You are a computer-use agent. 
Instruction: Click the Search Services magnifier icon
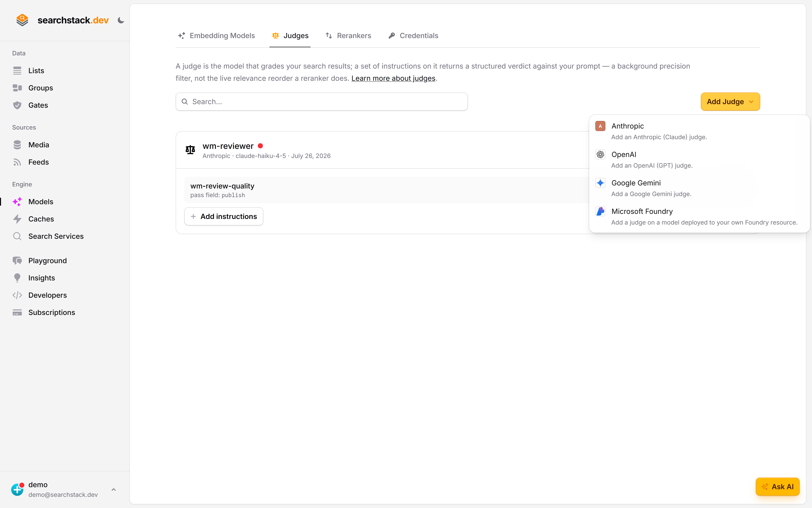[17, 236]
